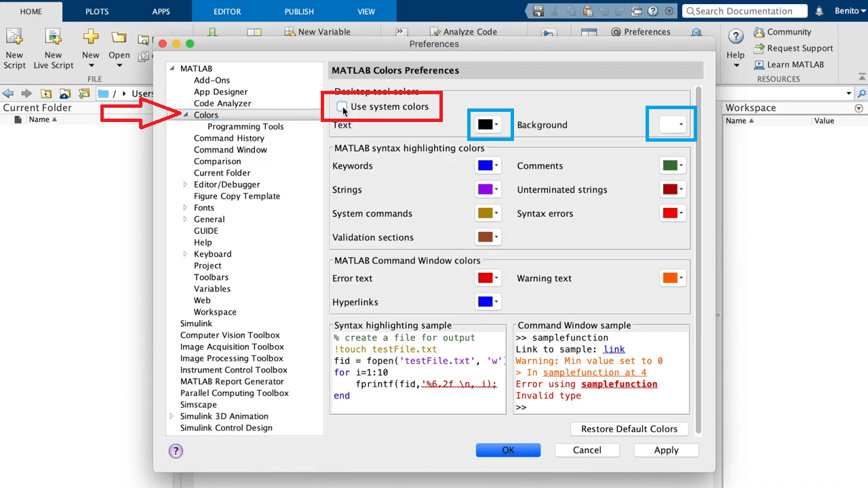The height and width of the screenshot is (488, 868).
Task: Expand the Simulink 3D Animation node
Action: (x=172, y=416)
